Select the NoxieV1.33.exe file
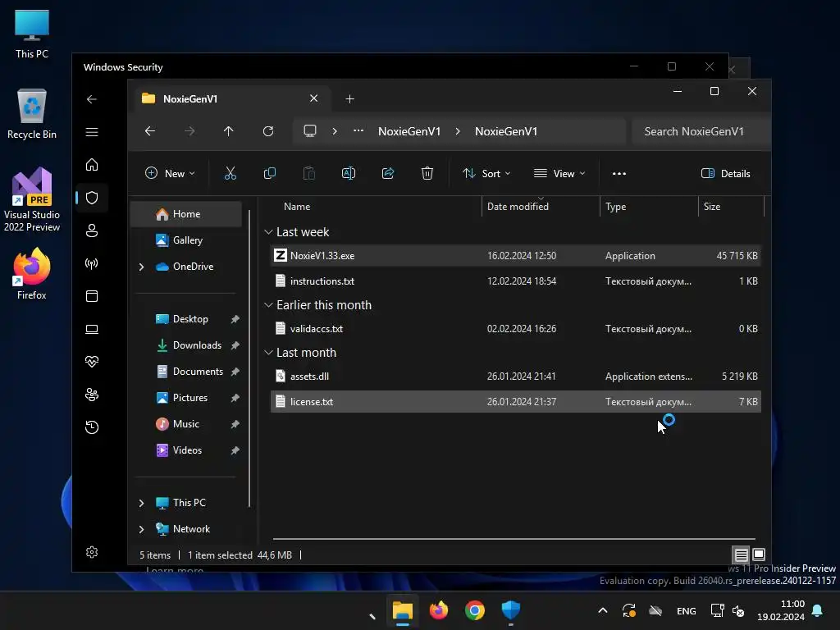Image resolution: width=840 pixels, height=630 pixels. (x=516, y=256)
